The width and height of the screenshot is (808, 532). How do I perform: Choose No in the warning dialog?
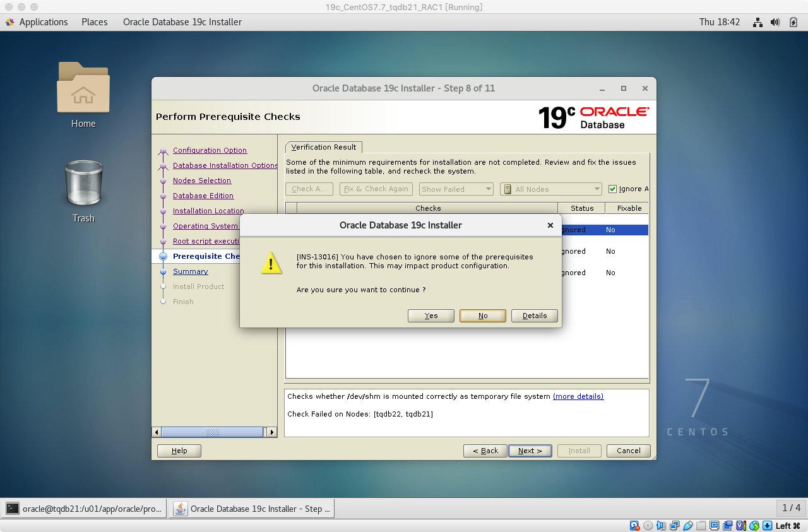pos(483,316)
